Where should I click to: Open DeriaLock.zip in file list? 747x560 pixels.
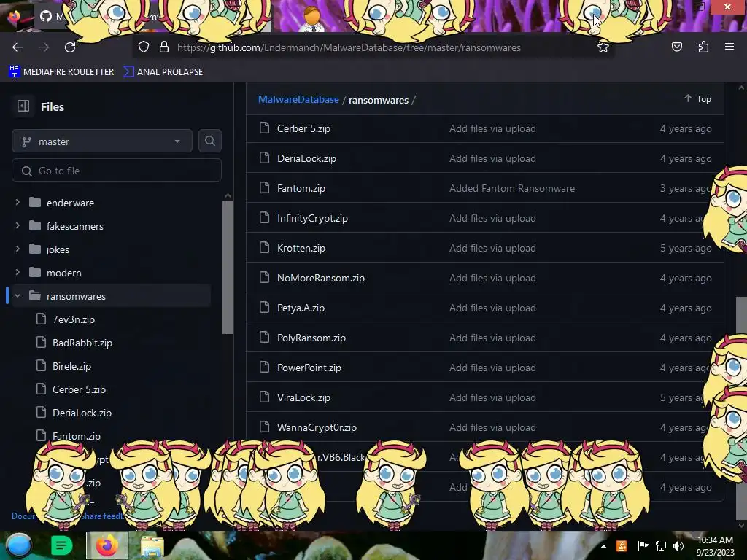point(306,158)
